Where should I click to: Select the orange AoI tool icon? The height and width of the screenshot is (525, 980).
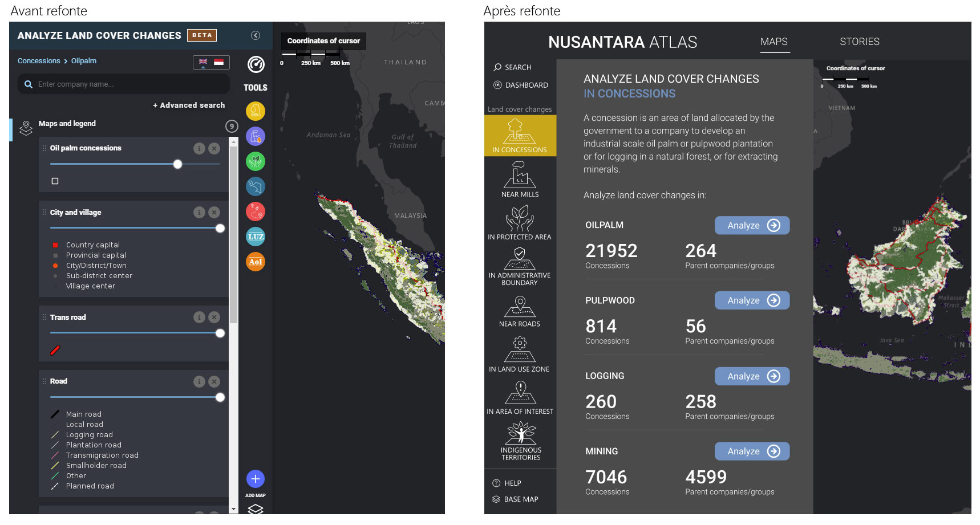pyautogui.click(x=256, y=262)
